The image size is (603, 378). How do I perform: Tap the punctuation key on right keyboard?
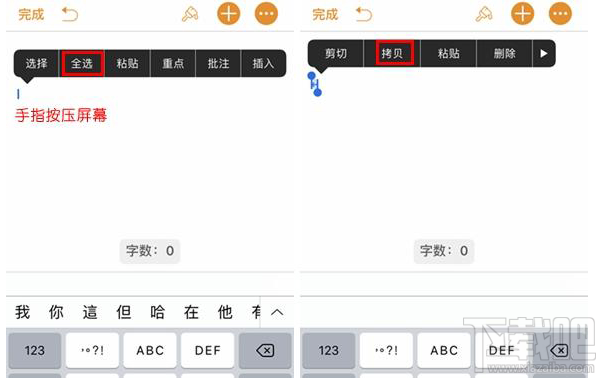pos(386,350)
